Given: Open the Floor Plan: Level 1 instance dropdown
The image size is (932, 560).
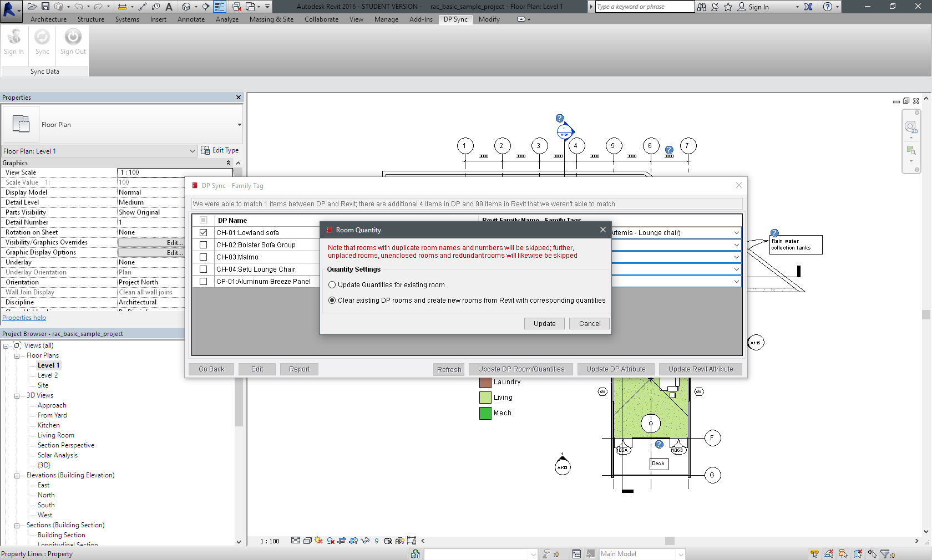Looking at the screenshot, I should 193,151.
